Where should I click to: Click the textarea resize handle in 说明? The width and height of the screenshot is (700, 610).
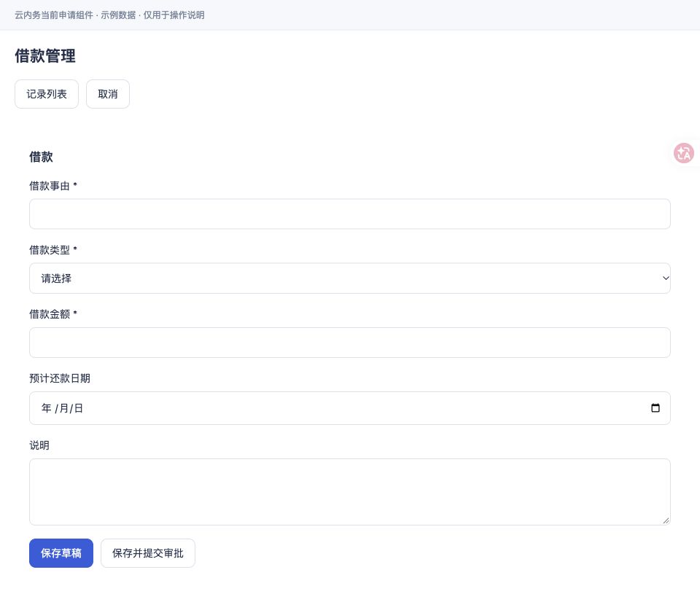(x=666, y=520)
